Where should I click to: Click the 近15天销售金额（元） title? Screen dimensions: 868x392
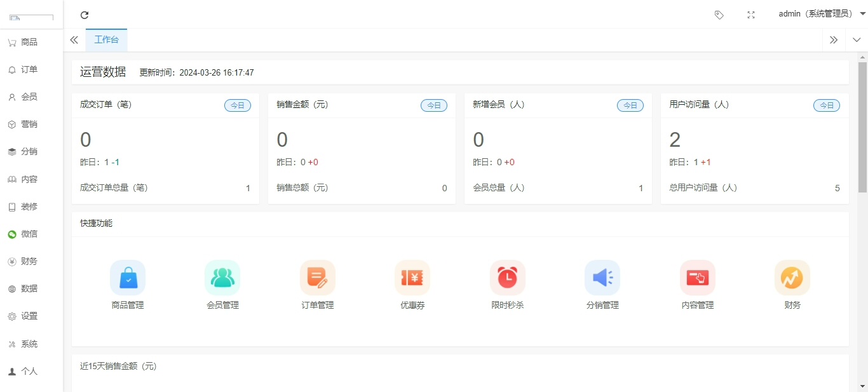[x=118, y=367]
